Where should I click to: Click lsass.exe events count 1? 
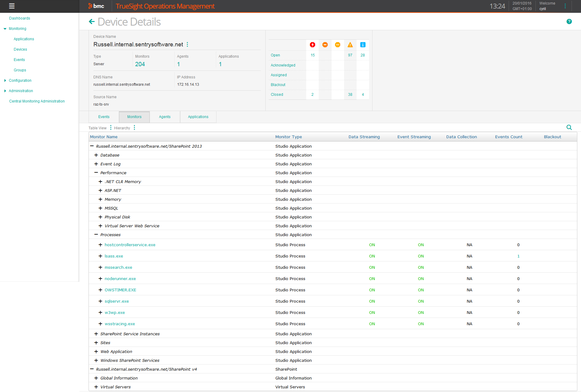click(x=518, y=256)
